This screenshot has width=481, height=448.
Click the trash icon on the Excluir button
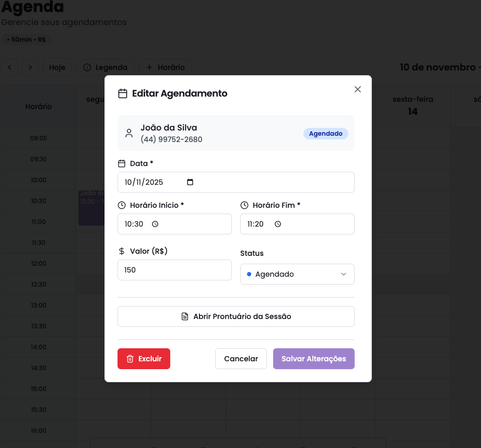(x=130, y=359)
